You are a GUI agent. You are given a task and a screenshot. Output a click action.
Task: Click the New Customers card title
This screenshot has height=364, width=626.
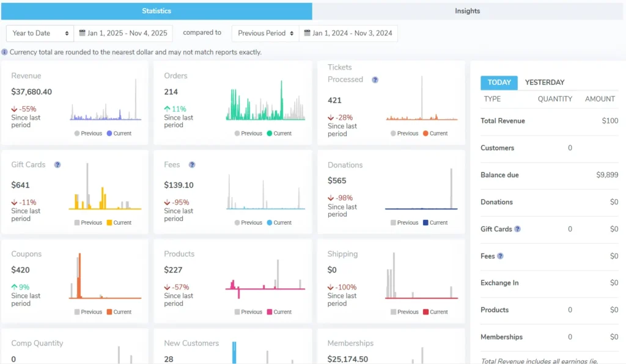[x=191, y=343]
